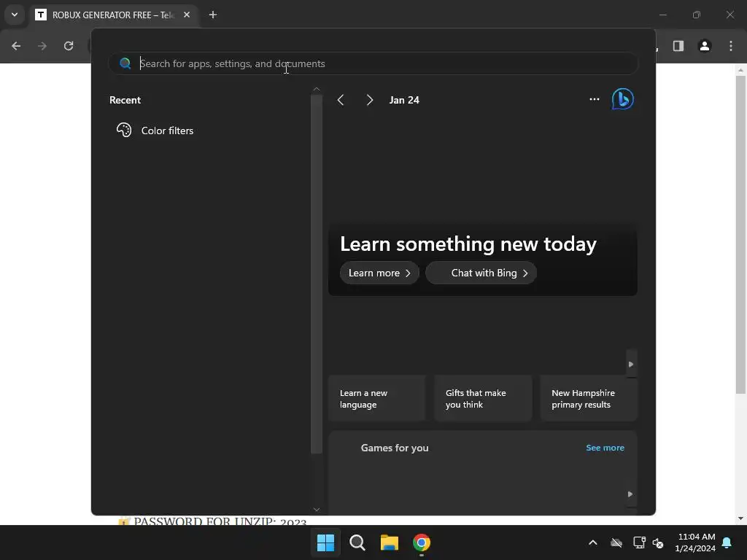Toggle Chrome's side panel icon
747x560 pixels.
point(678,46)
